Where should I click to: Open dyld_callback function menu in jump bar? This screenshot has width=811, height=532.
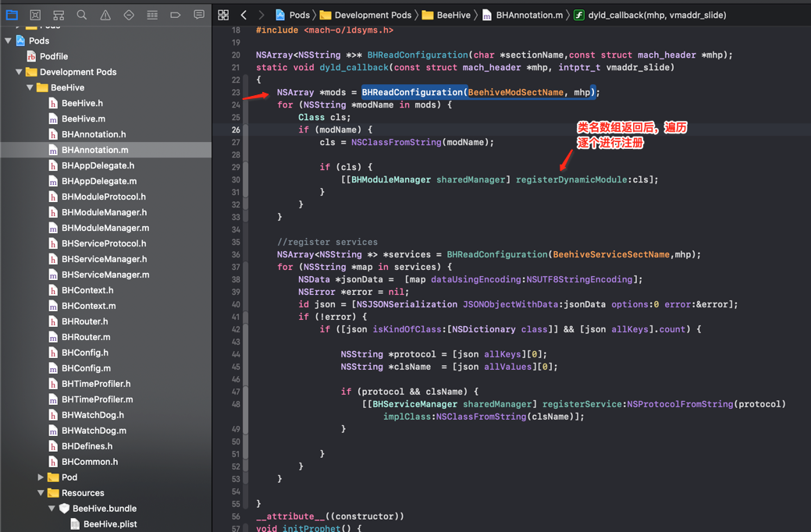(657, 15)
